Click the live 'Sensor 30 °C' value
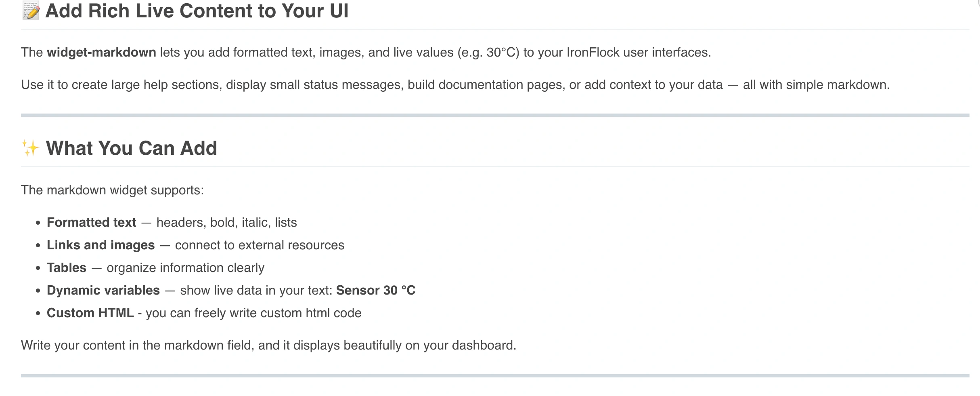This screenshot has height=396, width=980. (x=375, y=291)
